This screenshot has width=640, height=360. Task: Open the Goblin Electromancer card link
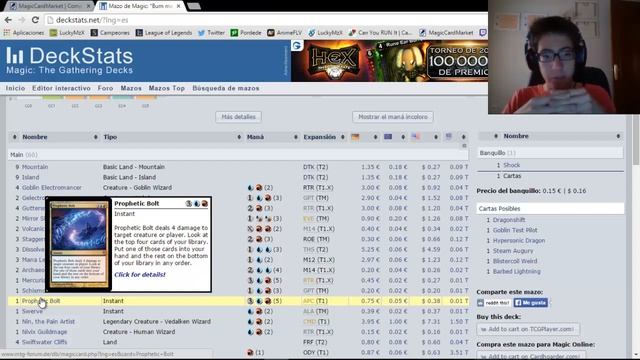52,188
